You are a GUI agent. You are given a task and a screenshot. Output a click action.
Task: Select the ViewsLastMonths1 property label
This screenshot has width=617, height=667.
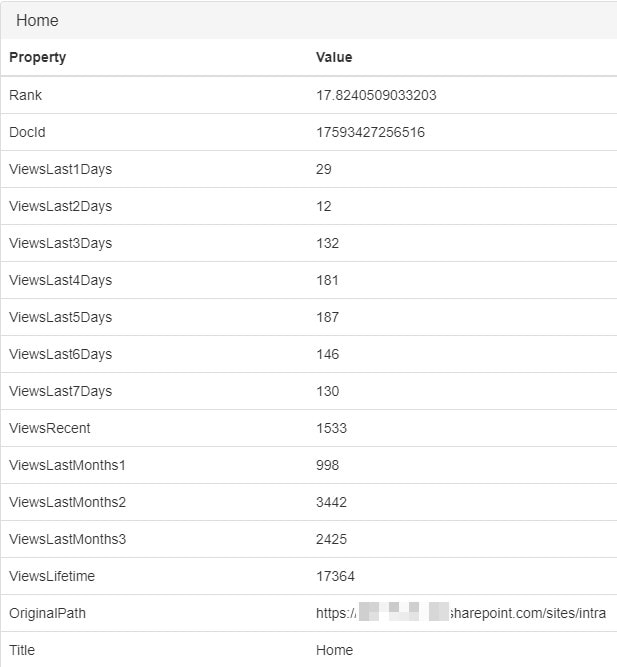coord(67,465)
